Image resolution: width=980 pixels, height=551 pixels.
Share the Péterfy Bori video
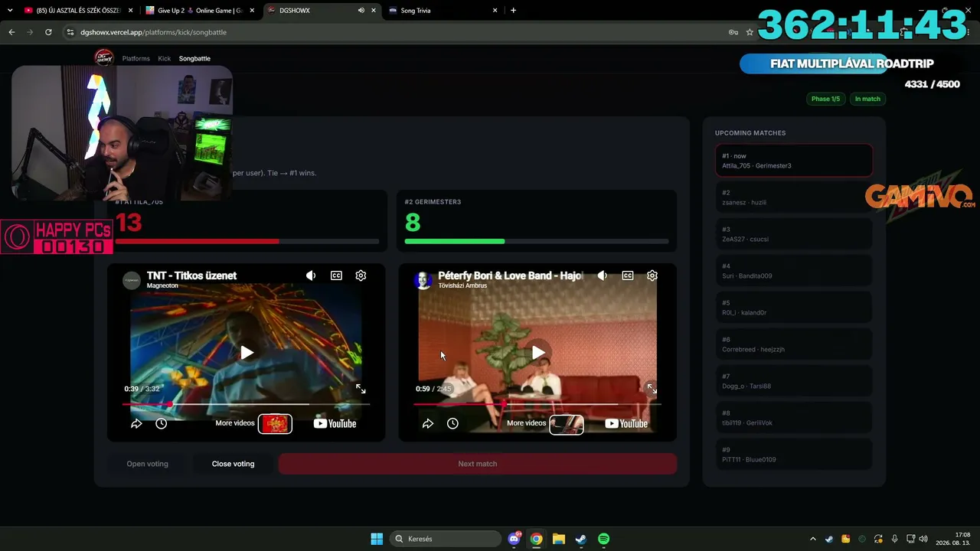(x=428, y=423)
